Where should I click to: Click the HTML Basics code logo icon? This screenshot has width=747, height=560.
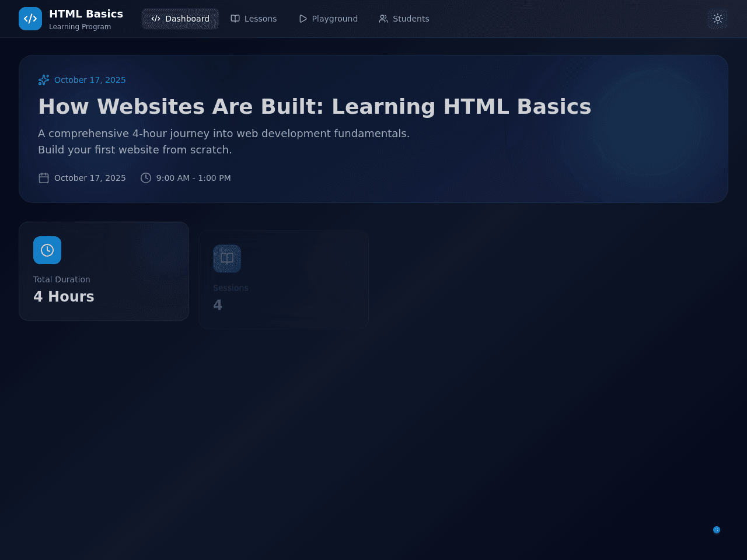point(30,19)
